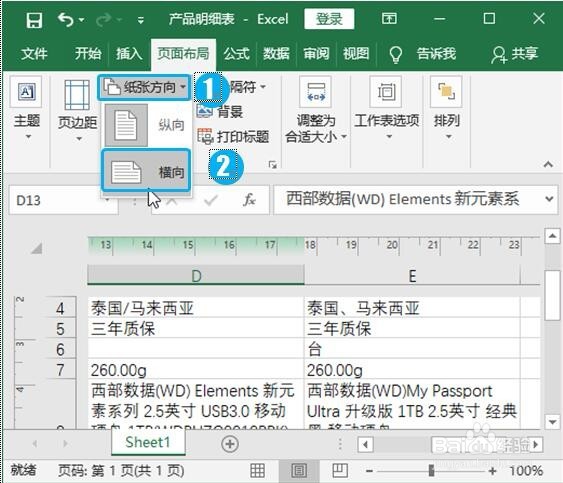Switch to the 开始 tab
The height and width of the screenshot is (483, 563).
click(x=88, y=54)
